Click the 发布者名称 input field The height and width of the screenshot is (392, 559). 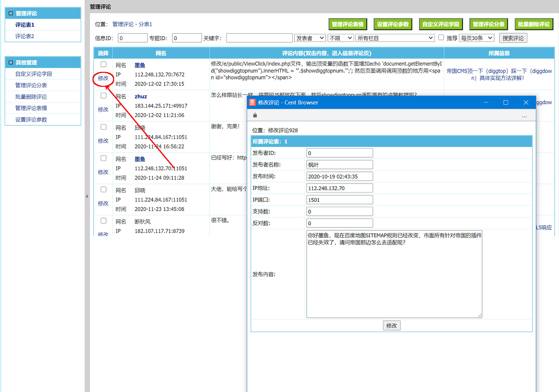click(339, 165)
